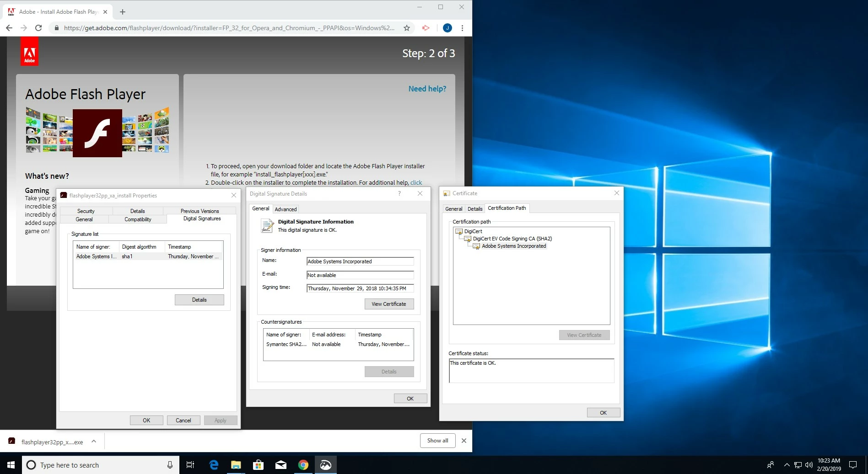Click the Chrome icon in the taskbar
The image size is (868, 474).
[x=303, y=465]
